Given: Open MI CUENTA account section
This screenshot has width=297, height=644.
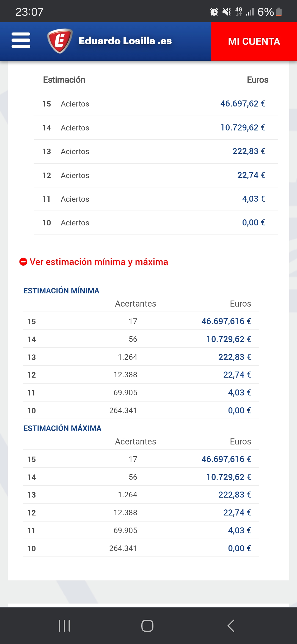Looking at the screenshot, I should [x=254, y=41].
